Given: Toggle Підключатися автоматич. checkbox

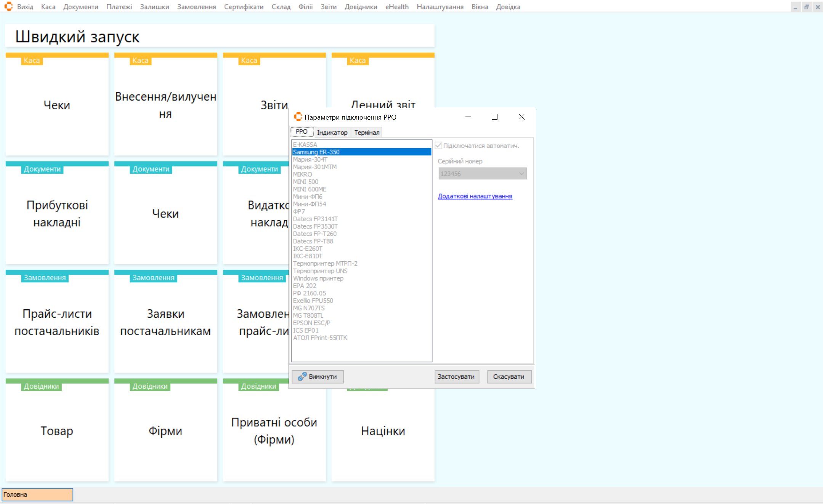Looking at the screenshot, I should (x=438, y=146).
